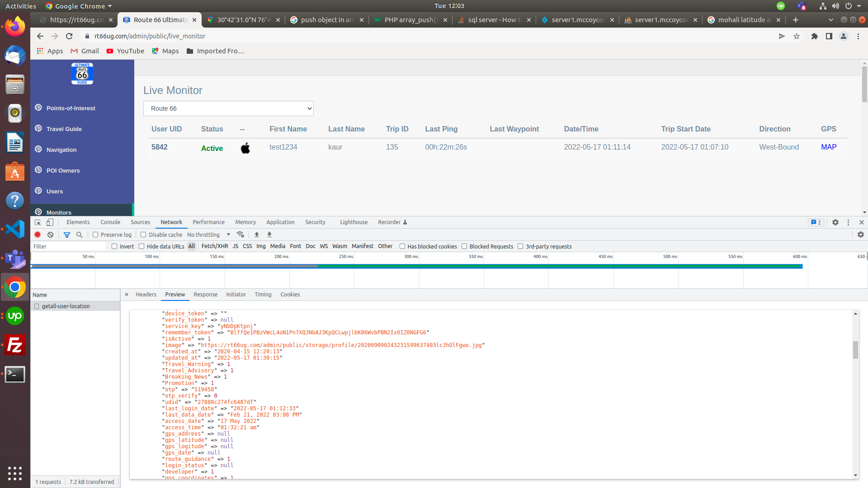Expand the No throttling dropdown
Viewport: 868px width, 488px height.
(x=209, y=235)
